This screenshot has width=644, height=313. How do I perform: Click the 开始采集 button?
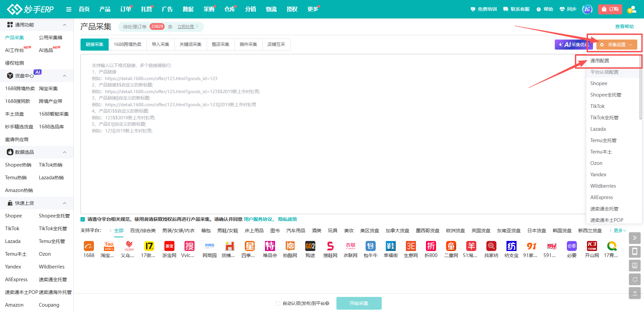[359, 303]
